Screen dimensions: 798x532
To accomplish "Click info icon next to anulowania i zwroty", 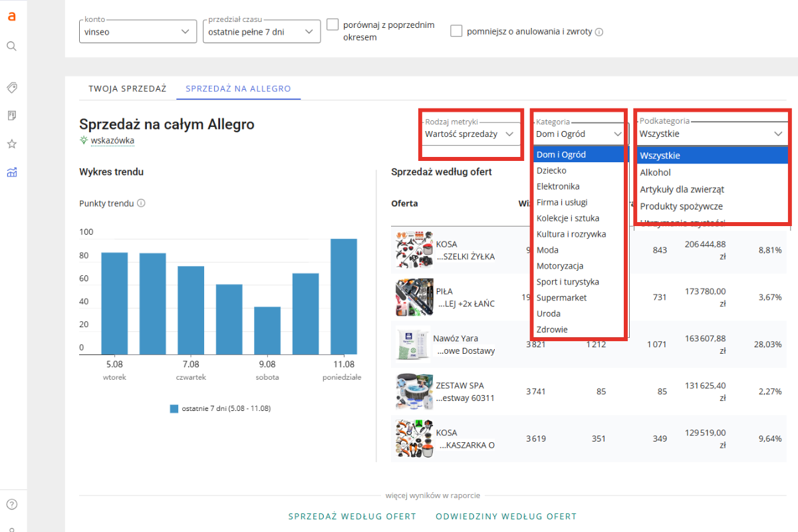I will click(x=599, y=32).
